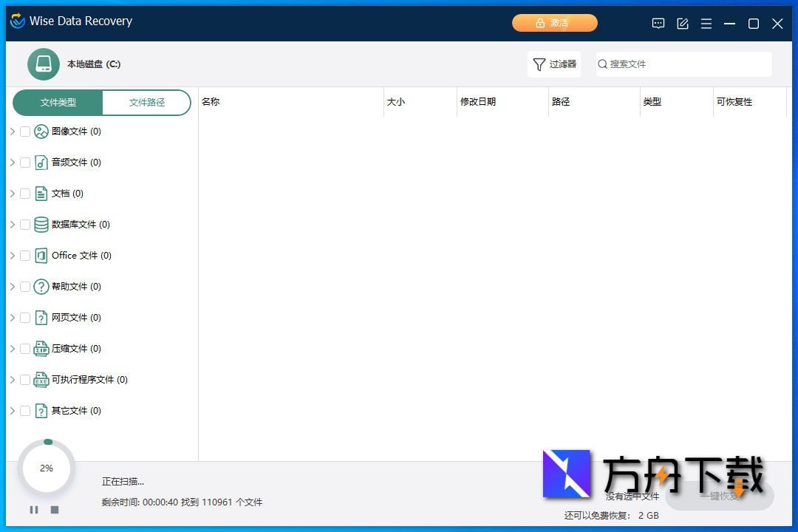Viewport: 798px width, 532px height.
Task: Check the 其它文件 checkbox
Action: coord(24,410)
